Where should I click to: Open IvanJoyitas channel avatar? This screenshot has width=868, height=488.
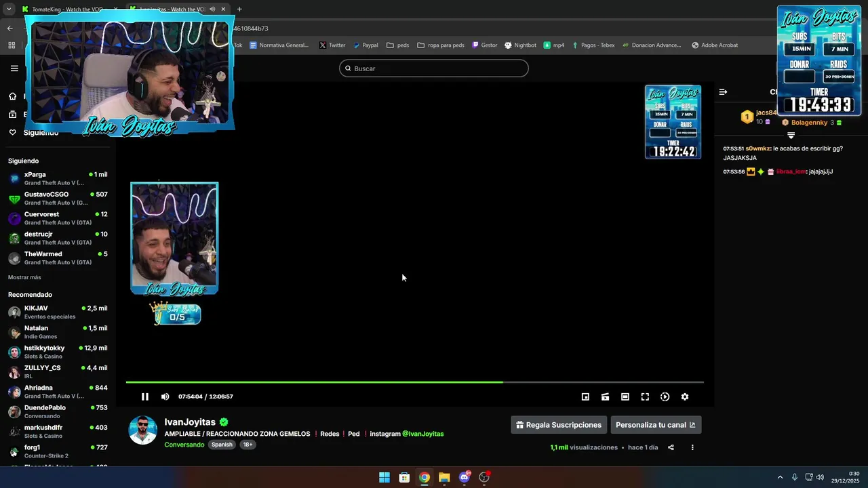pos(143,430)
